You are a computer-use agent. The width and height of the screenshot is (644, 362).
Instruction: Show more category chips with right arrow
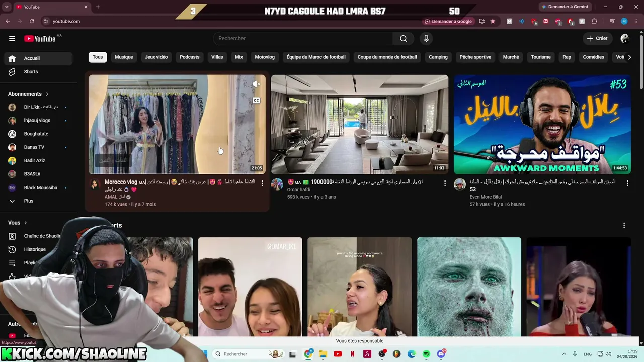point(629,57)
